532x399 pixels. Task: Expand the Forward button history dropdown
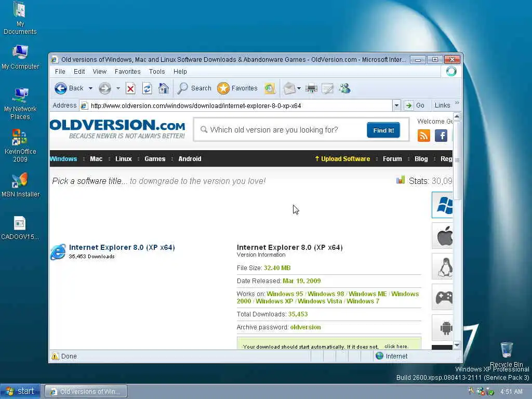coord(118,88)
